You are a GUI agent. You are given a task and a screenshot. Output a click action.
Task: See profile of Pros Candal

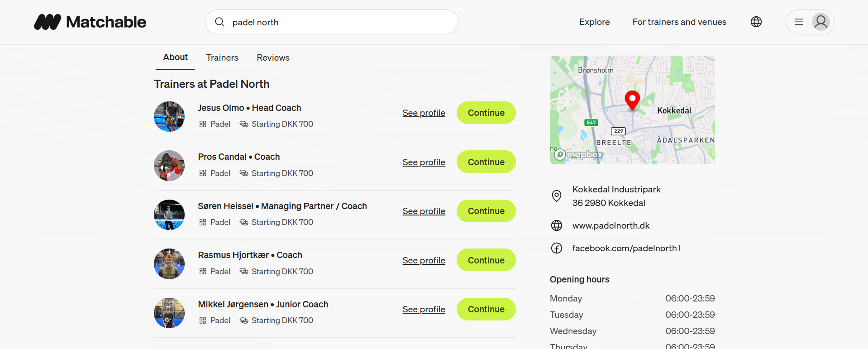424,162
